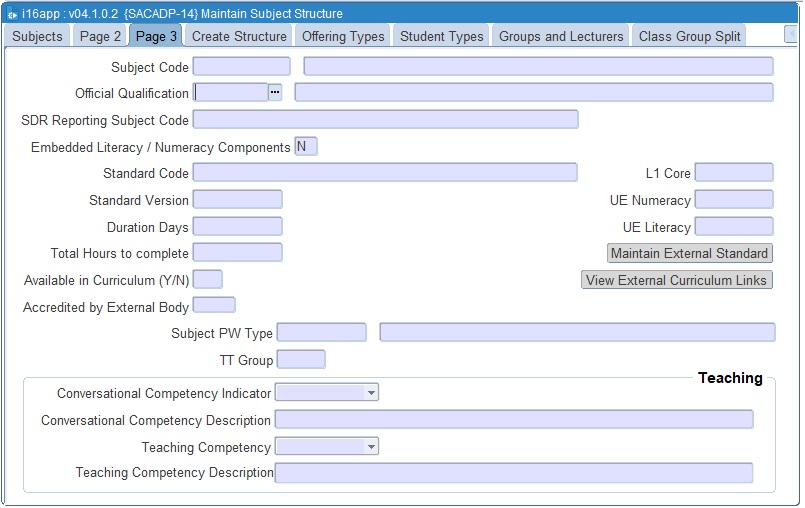Open the Teaching Competency dropdown list
Image resolution: width=805 pixels, height=508 pixels.
coord(371,447)
